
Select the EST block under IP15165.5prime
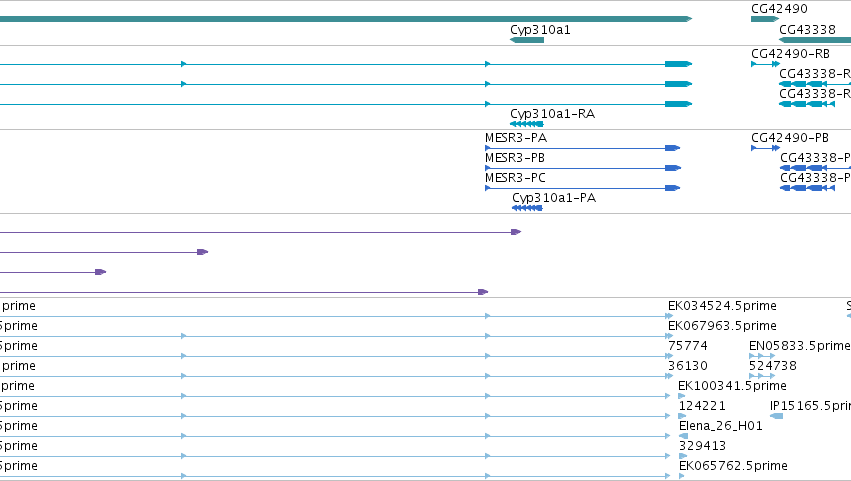click(777, 416)
